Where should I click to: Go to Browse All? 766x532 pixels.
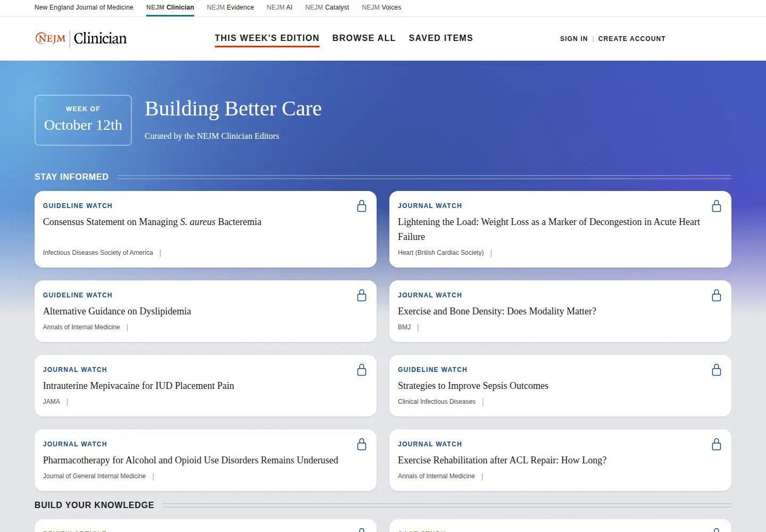coord(364,38)
